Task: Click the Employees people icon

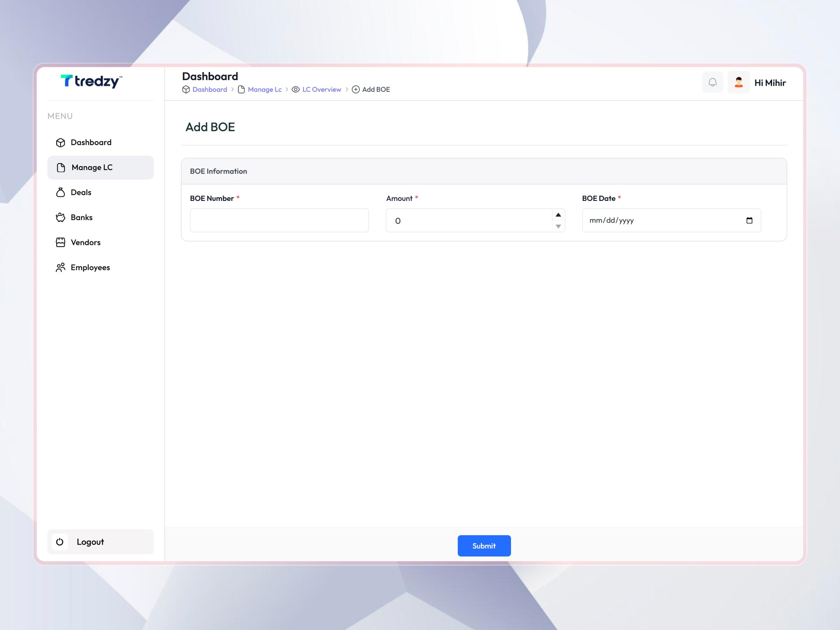Action: (x=61, y=267)
